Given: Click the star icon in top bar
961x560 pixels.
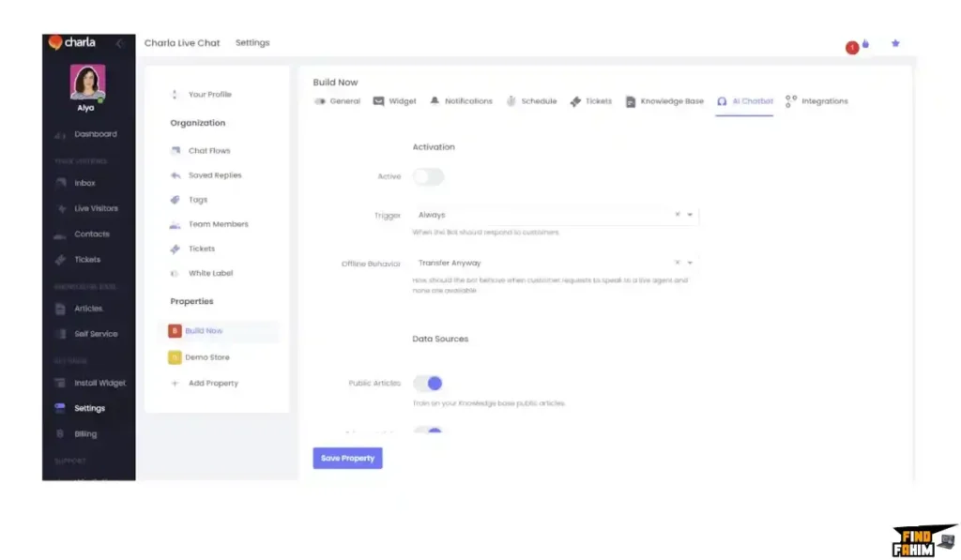Looking at the screenshot, I should [895, 43].
